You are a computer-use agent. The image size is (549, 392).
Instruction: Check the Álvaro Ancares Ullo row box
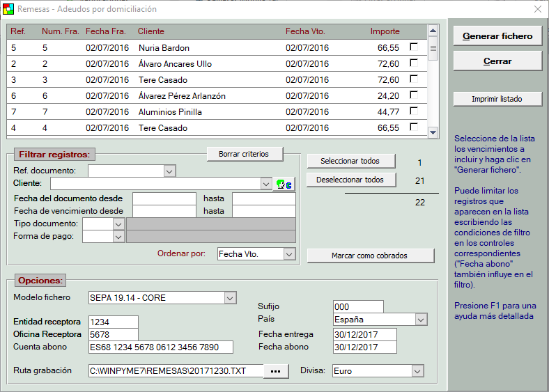tap(414, 63)
